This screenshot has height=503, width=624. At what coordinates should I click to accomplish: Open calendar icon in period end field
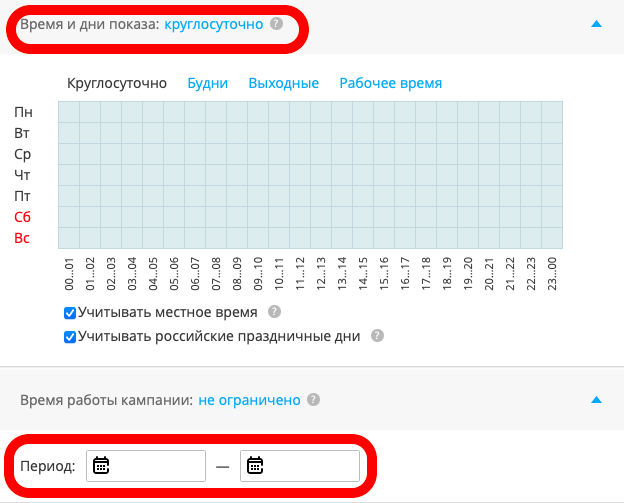click(255, 465)
